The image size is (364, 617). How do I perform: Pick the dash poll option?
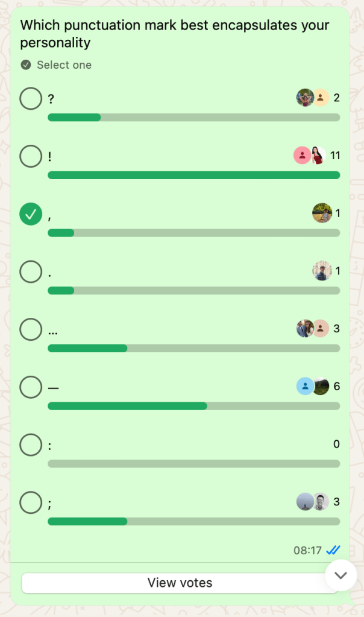coord(31,387)
